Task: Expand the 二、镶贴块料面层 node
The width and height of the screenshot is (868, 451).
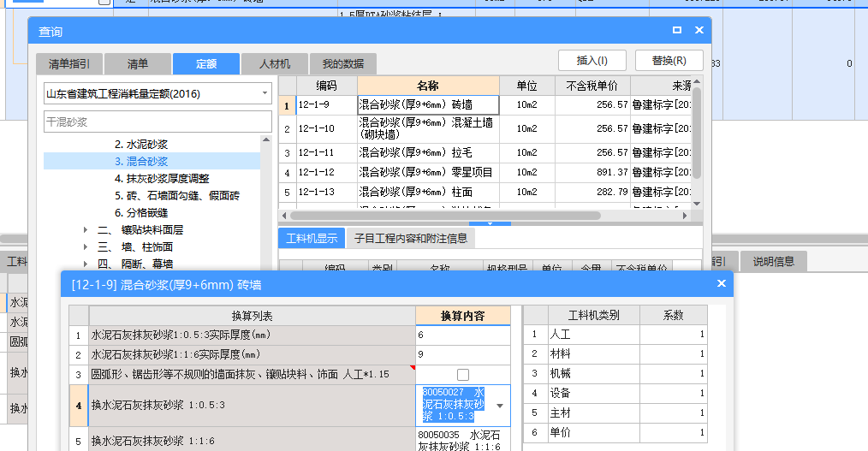Action: 86,229
